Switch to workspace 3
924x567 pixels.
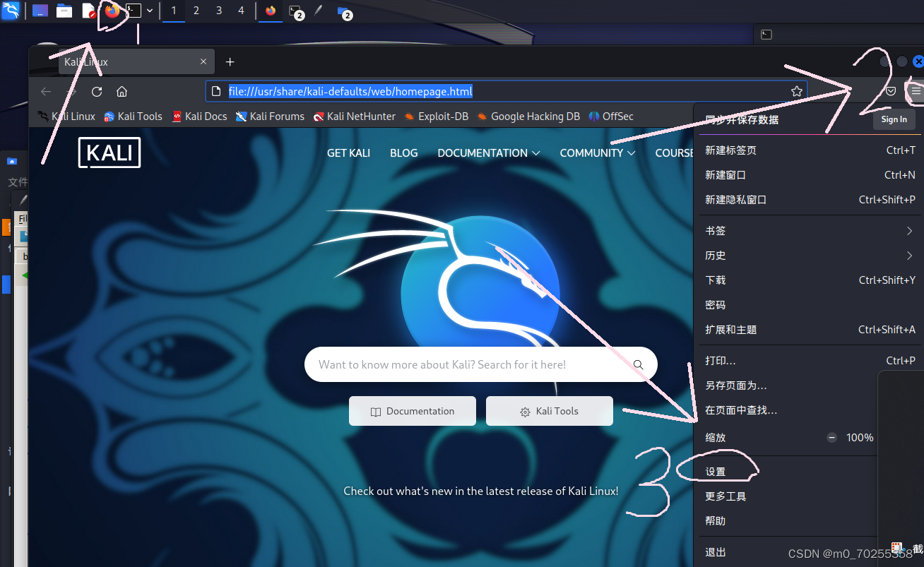[x=219, y=11]
